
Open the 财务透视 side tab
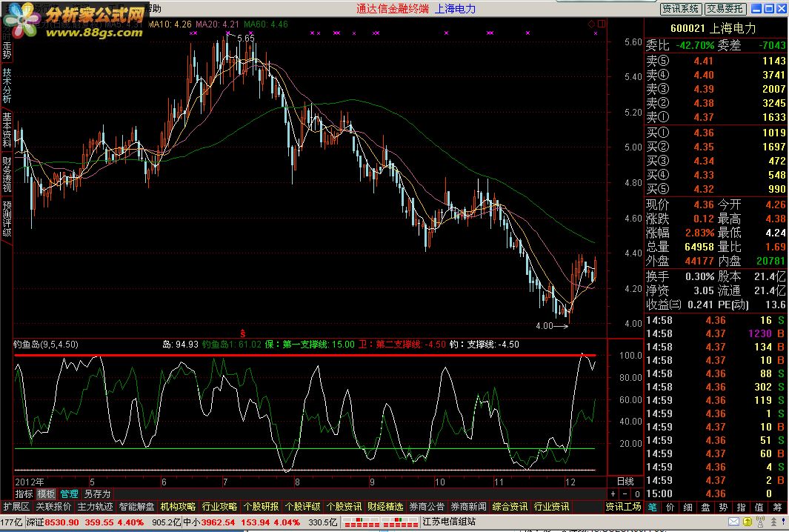7,174
